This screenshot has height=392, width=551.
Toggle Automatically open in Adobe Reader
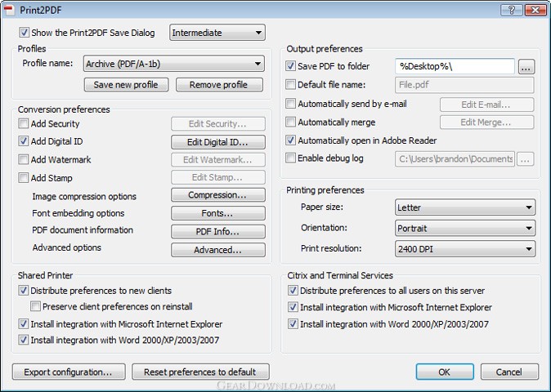pyautogui.click(x=290, y=140)
